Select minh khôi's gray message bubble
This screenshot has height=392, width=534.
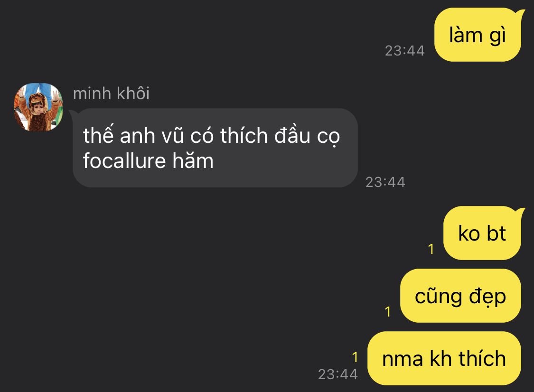click(214, 148)
